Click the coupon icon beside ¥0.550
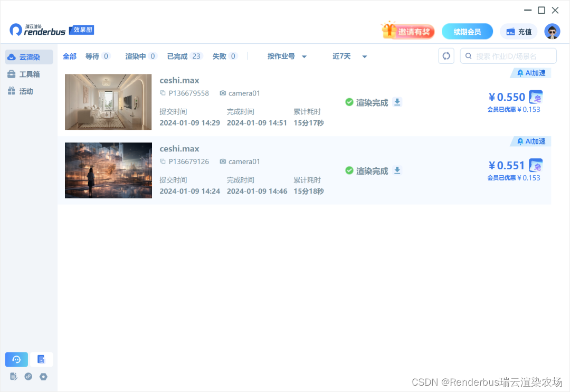570x392 pixels. point(536,97)
